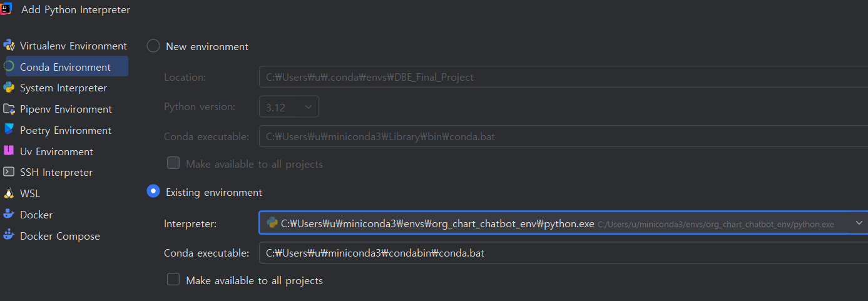Click the Docker whale icon
The image size is (868, 301).
(x=9, y=215)
